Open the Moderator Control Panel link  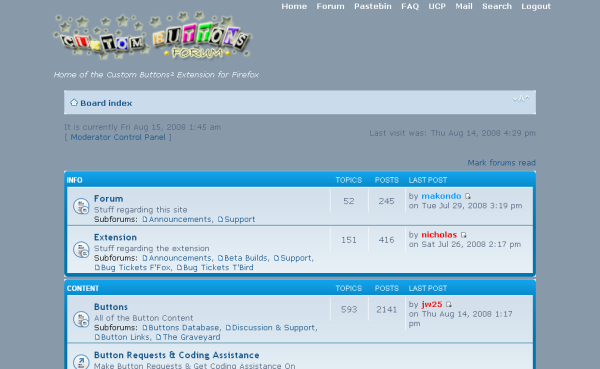pos(118,137)
